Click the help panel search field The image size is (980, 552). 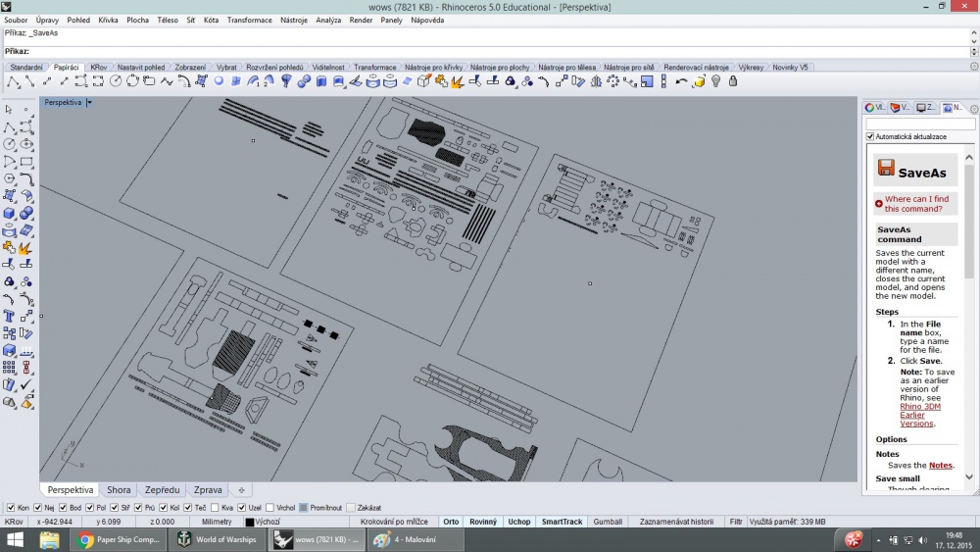pyautogui.click(x=920, y=125)
